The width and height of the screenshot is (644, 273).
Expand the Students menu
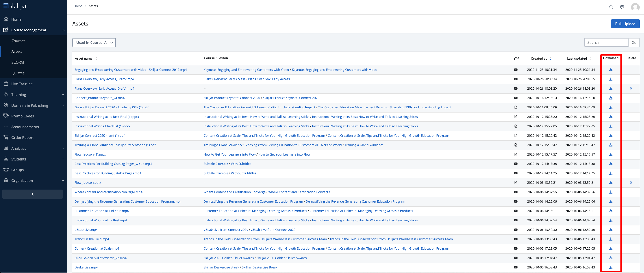pyautogui.click(x=63, y=159)
